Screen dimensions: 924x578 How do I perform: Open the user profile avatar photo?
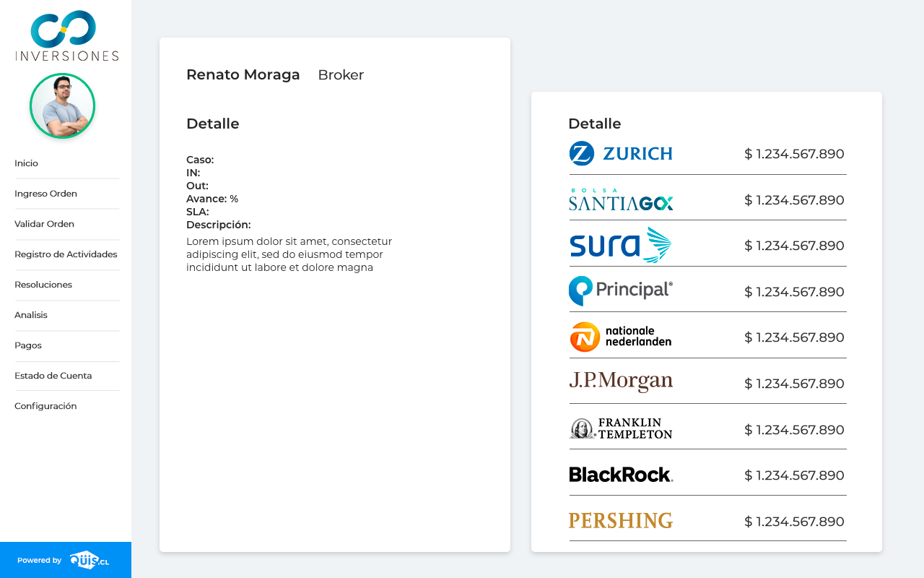pyautogui.click(x=63, y=106)
